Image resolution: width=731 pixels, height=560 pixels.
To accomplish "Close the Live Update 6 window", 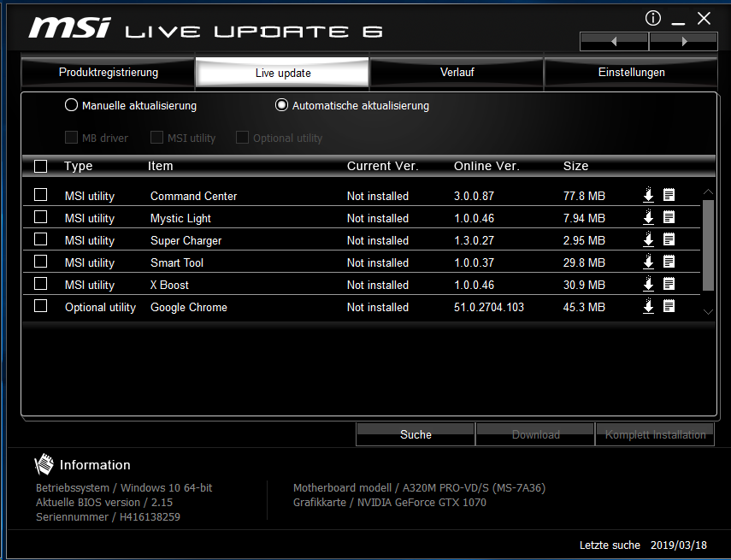I will tap(704, 19).
